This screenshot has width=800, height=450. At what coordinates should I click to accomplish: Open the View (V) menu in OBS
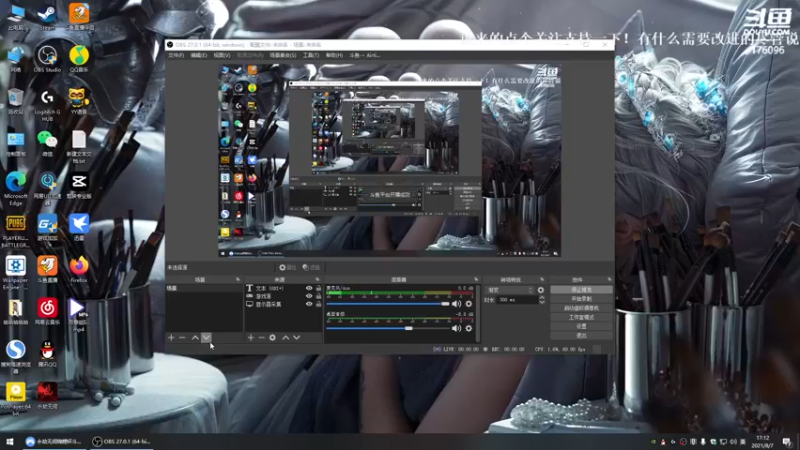click(221, 55)
